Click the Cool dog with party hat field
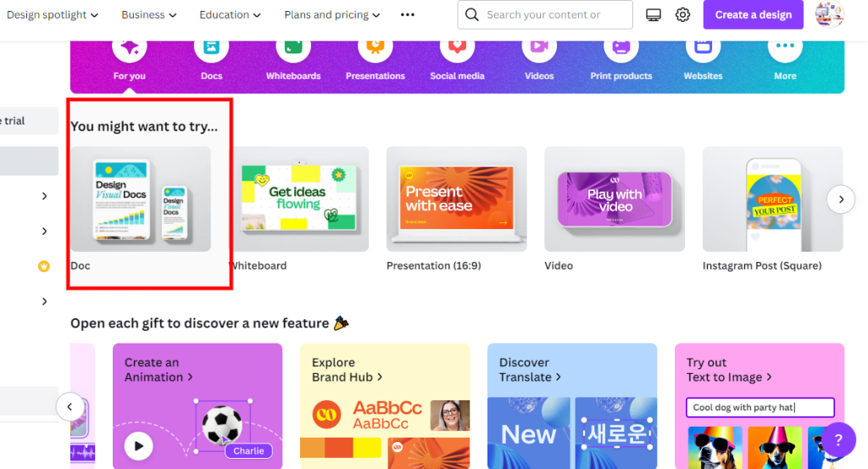Screen dimensions: 868x469 pyautogui.click(x=759, y=408)
